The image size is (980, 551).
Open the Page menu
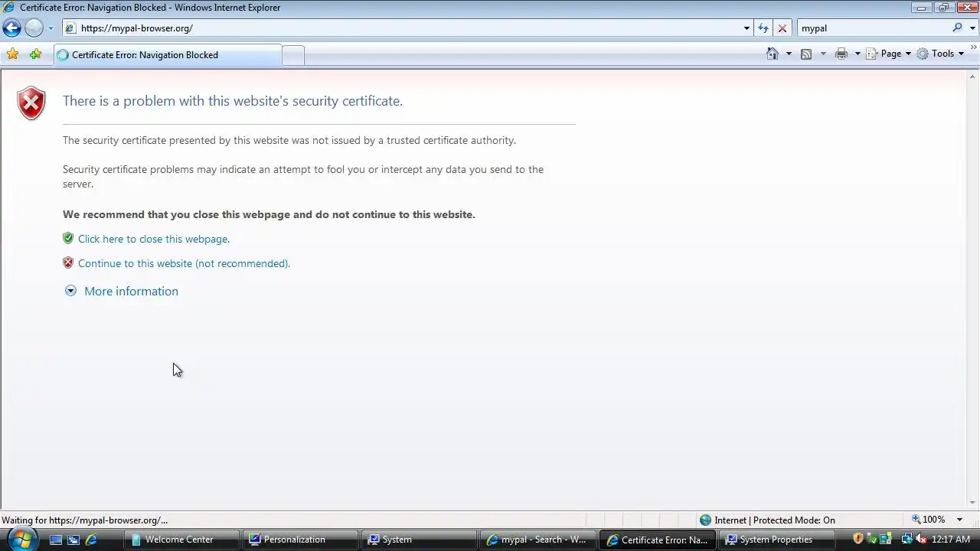889,54
